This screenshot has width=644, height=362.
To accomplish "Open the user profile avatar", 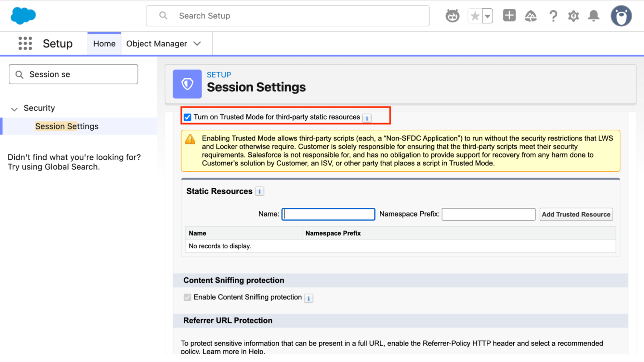I will point(621,16).
